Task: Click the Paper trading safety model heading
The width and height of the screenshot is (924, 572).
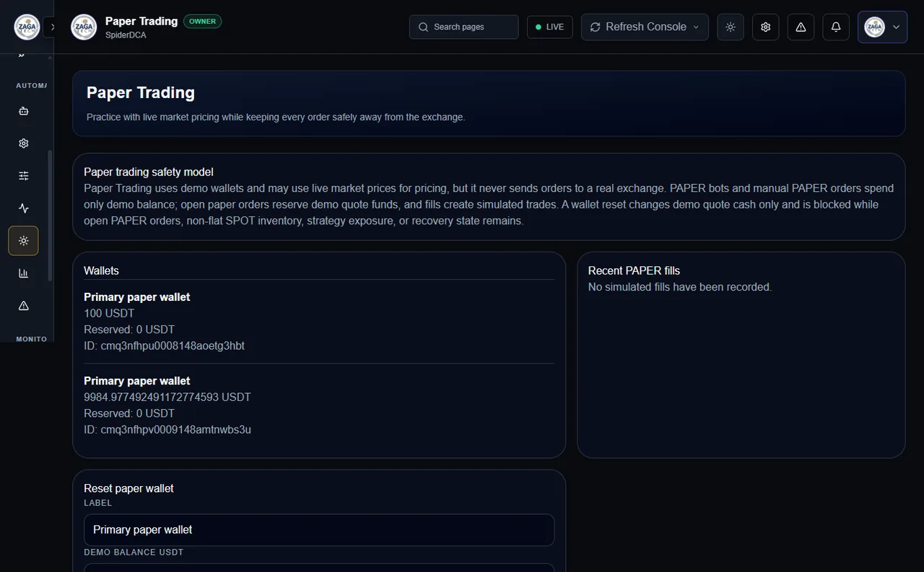Action: pos(149,172)
